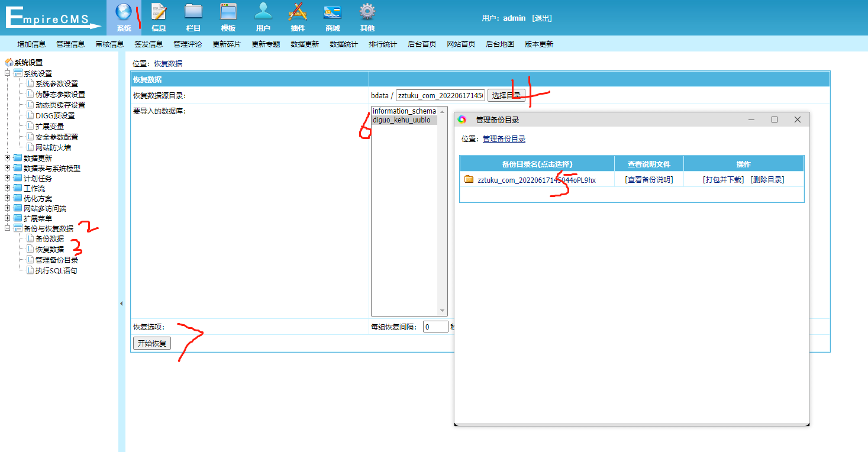Open 恢复数据 in the sidebar tree
Image resolution: width=868 pixels, height=452 pixels.
coord(50,249)
